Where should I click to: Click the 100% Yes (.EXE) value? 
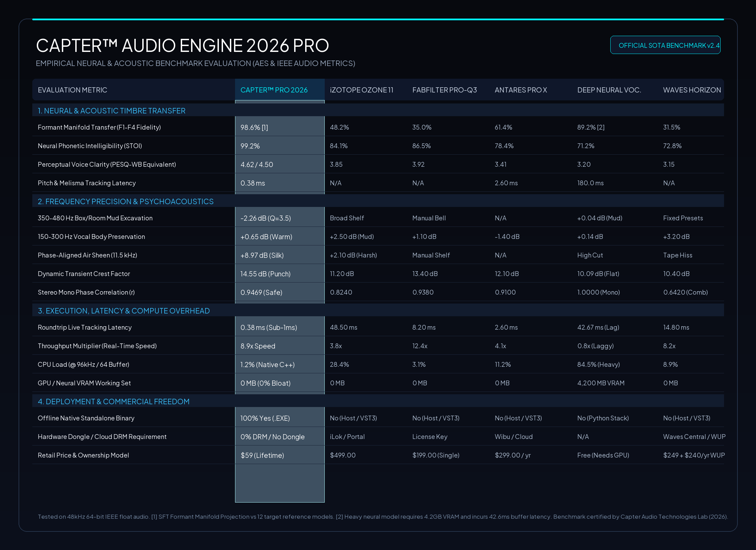pyautogui.click(x=265, y=418)
